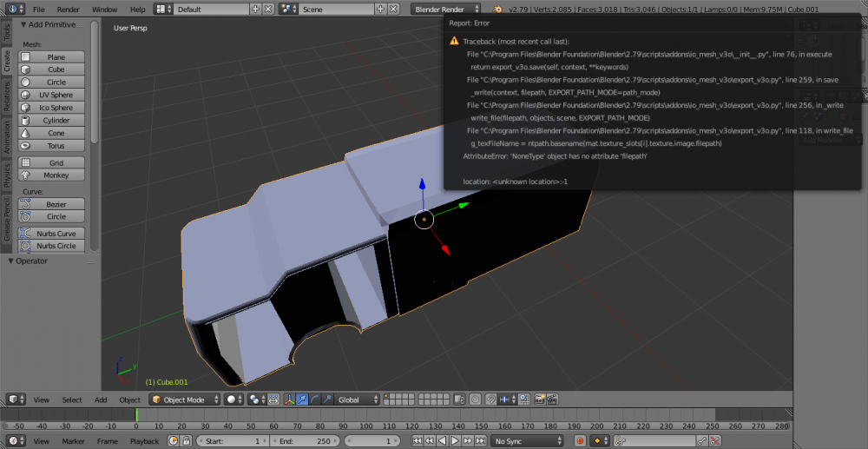
Task: Toggle proportional editing circle button
Action: [475, 399]
